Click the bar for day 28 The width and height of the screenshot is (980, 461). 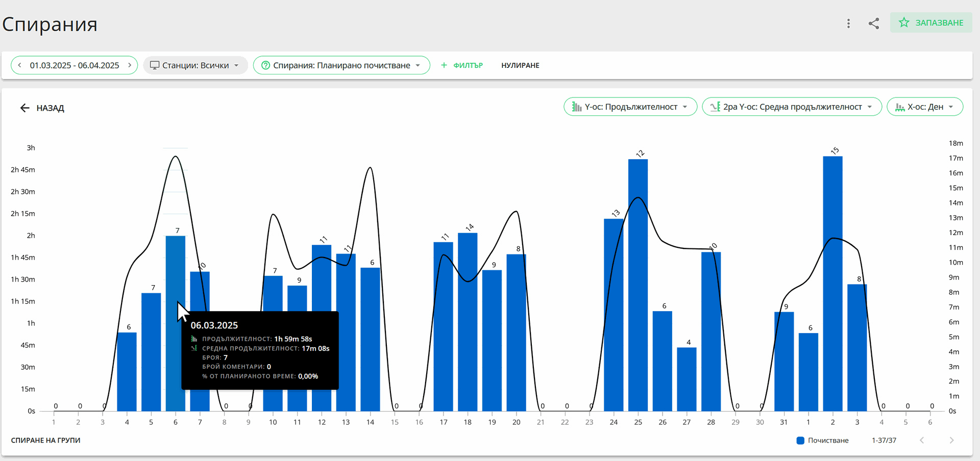[x=711, y=331]
